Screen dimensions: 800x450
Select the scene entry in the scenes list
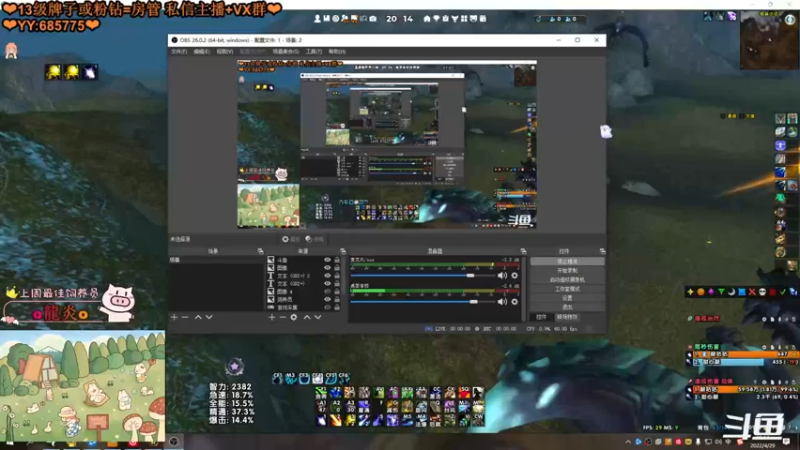(x=216, y=260)
